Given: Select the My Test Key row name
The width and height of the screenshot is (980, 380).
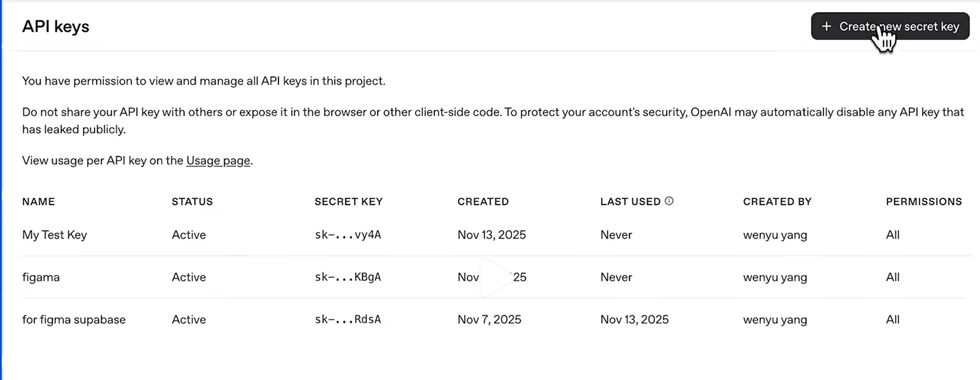Looking at the screenshot, I should pyautogui.click(x=54, y=235).
